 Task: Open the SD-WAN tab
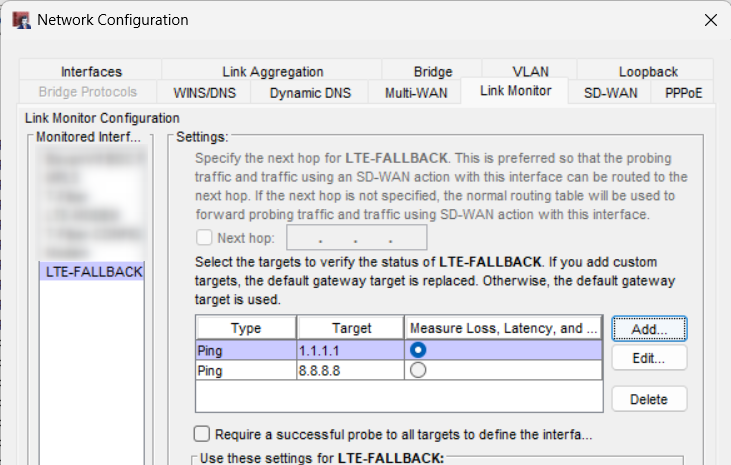click(x=610, y=93)
